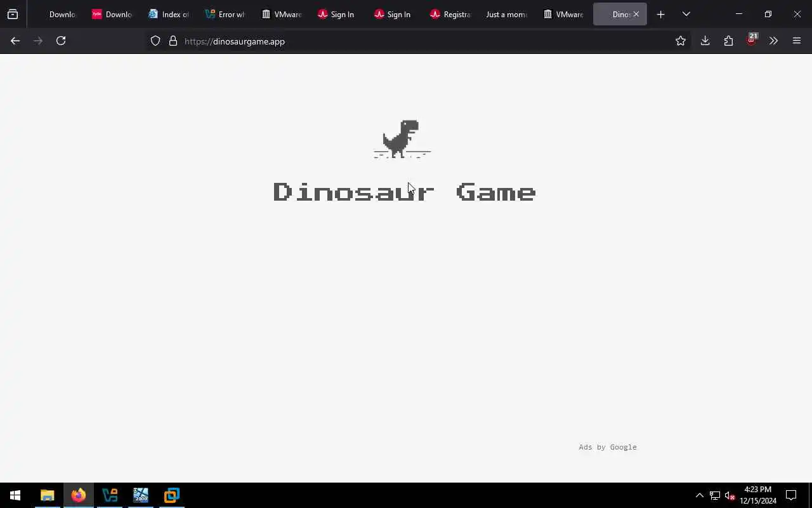Click the Dinosaur Game title text
The height and width of the screenshot is (508, 812).
tap(405, 192)
